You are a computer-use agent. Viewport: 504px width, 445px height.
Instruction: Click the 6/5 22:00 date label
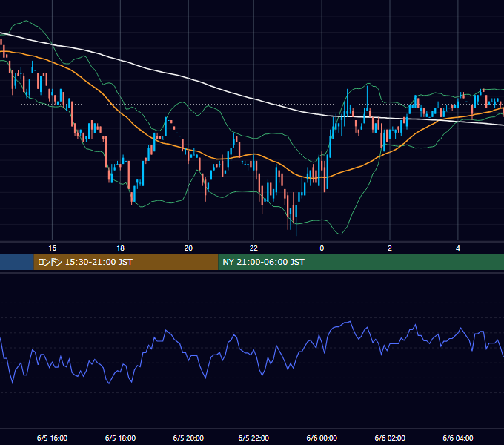253,438
